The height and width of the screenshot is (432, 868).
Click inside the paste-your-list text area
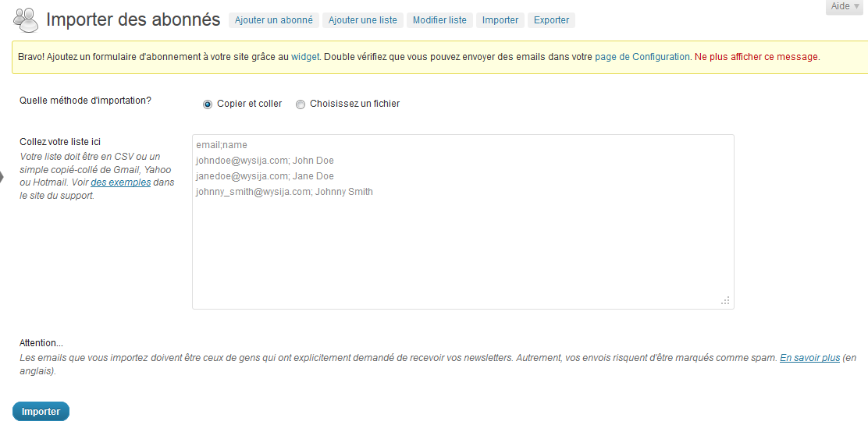463,221
